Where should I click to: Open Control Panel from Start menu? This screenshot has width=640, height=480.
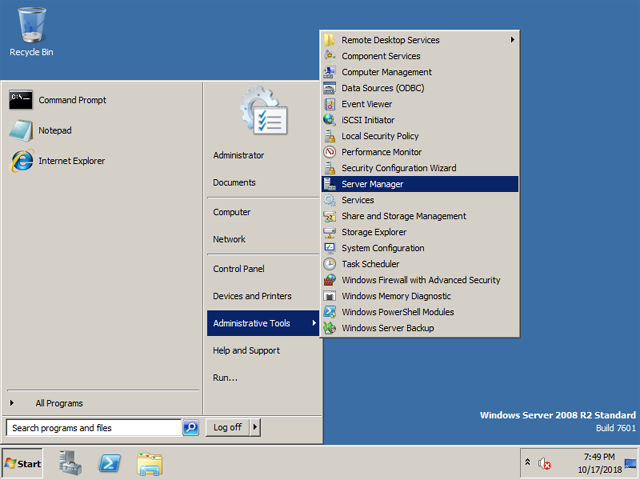[263, 269]
